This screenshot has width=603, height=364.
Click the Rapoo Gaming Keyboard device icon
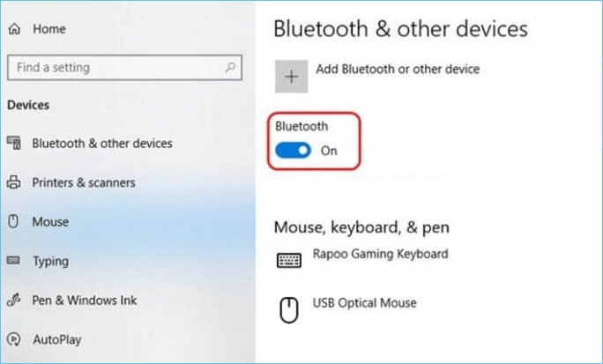(289, 260)
